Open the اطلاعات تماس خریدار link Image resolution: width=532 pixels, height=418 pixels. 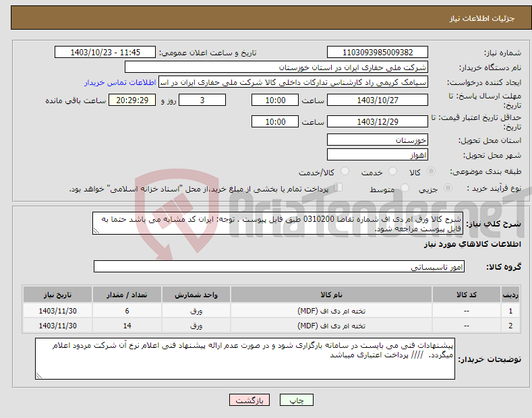[x=120, y=82]
